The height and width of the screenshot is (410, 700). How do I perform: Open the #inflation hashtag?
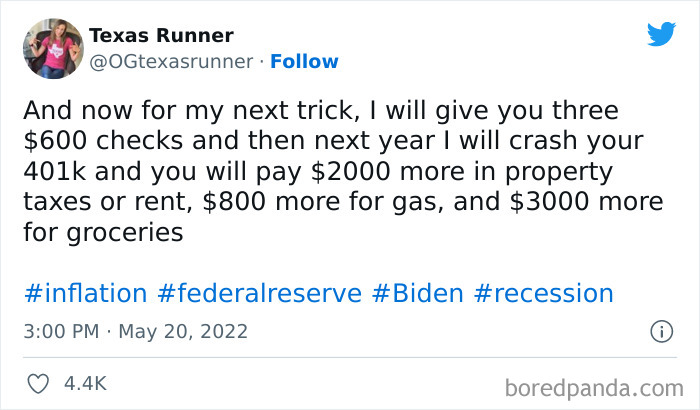point(84,293)
